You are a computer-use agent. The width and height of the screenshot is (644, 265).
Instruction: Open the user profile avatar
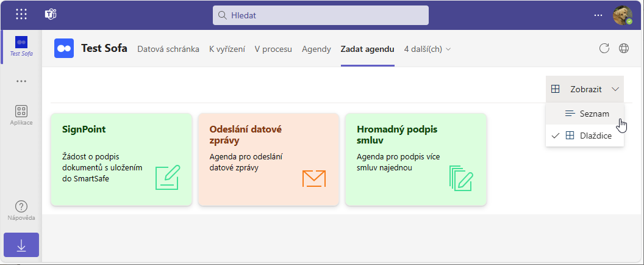coord(622,15)
